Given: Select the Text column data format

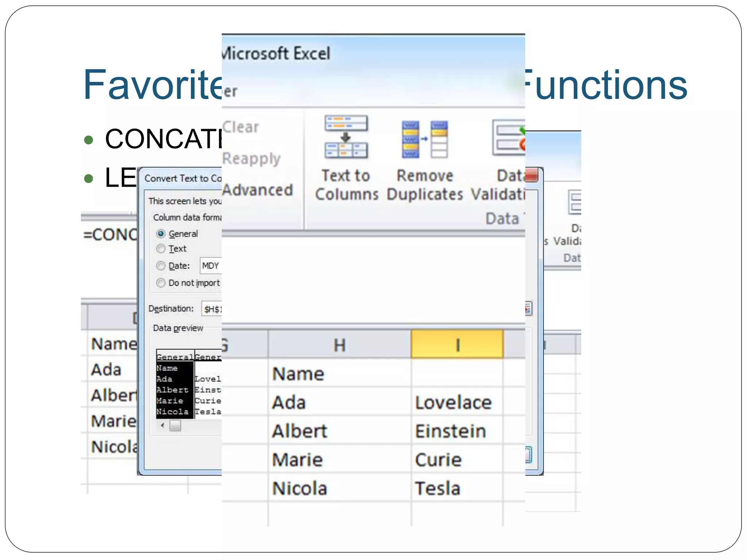Looking at the screenshot, I should (x=161, y=249).
